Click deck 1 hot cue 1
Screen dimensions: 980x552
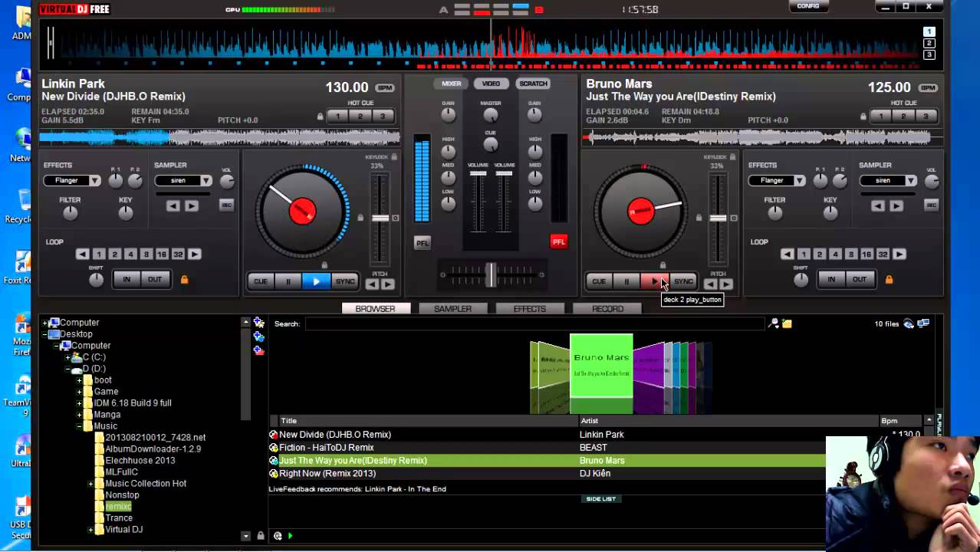(x=337, y=117)
